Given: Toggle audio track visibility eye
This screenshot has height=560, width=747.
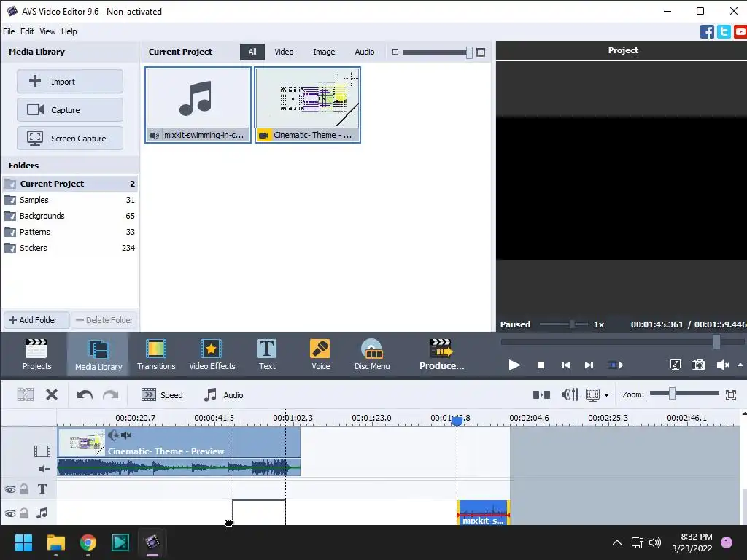Looking at the screenshot, I should [x=10, y=513].
